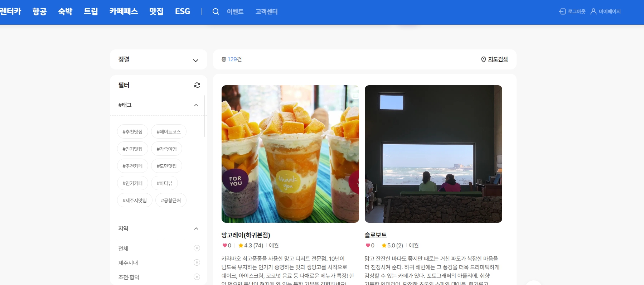Click the 애월 label under 슬로보트

click(x=414, y=245)
